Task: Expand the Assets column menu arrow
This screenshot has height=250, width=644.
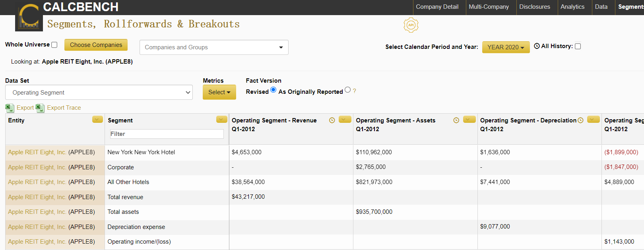Action: (x=469, y=119)
